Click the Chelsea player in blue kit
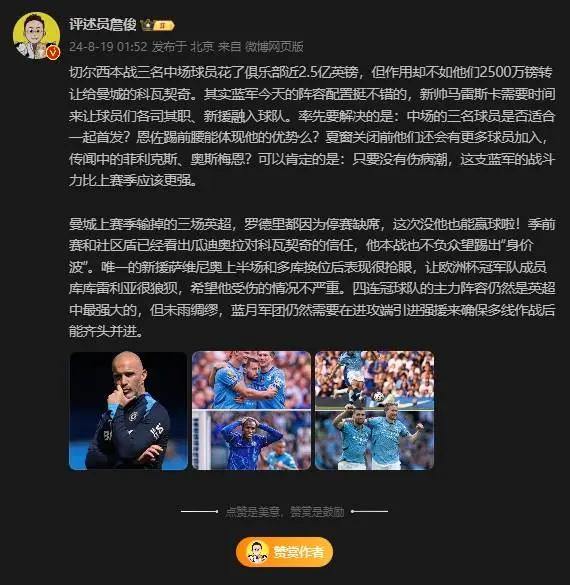The width and height of the screenshot is (570, 585). click(x=251, y=441)
